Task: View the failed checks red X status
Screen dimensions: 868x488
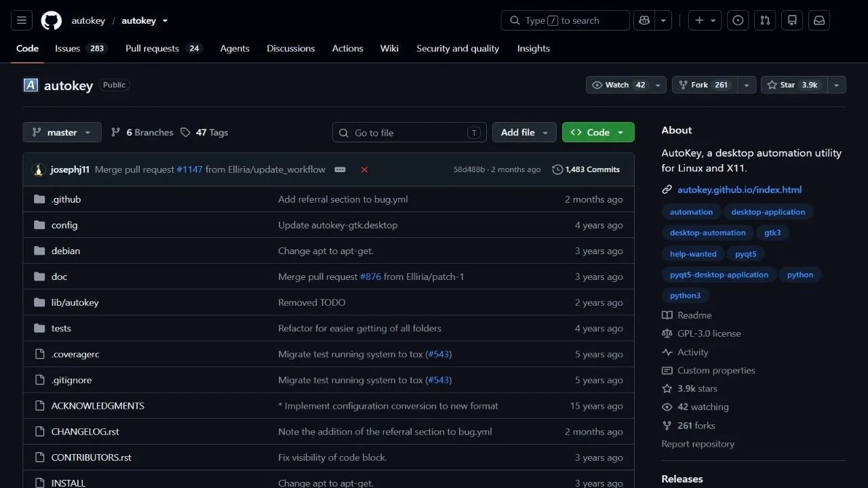Action: 364,169
